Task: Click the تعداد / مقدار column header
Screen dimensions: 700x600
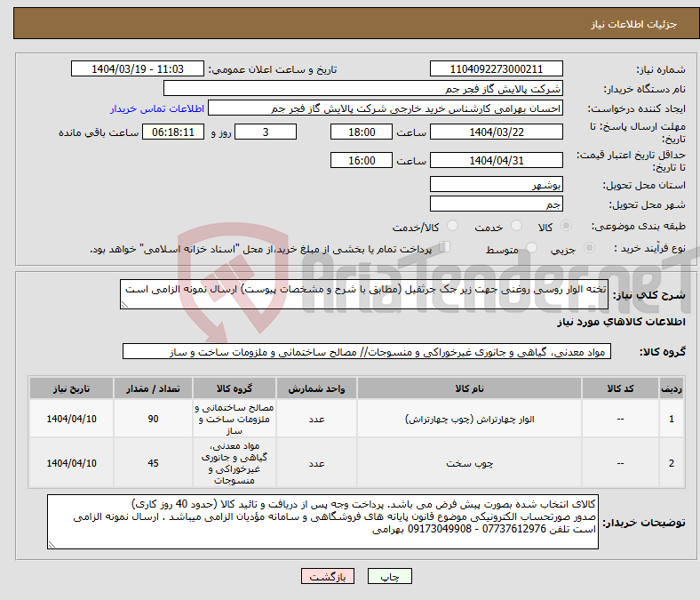Action: click(153, 388)
